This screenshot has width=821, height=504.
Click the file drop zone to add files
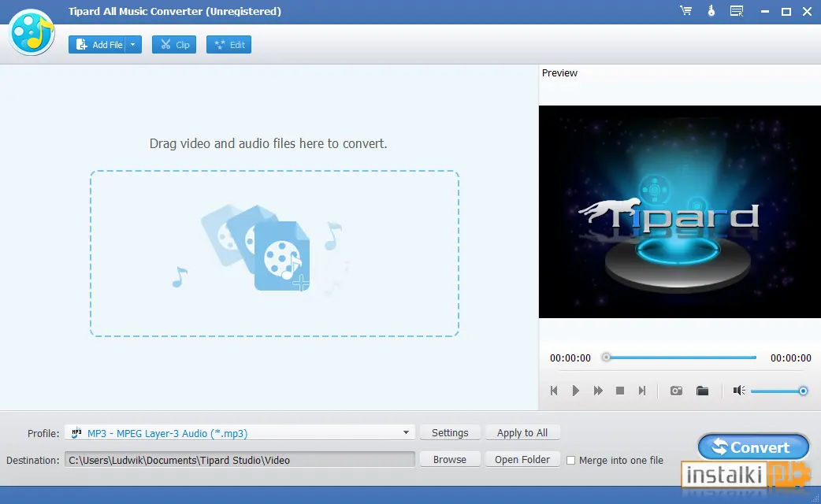pyautogui.click(x=274, y=254)
